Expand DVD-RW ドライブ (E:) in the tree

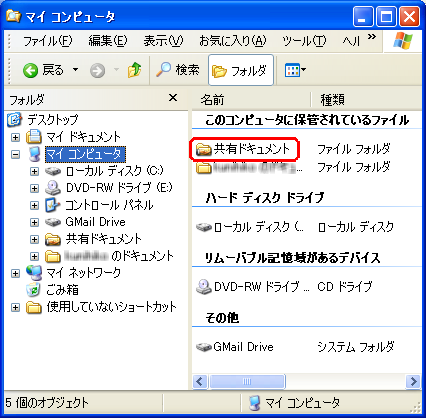(34, 188)
